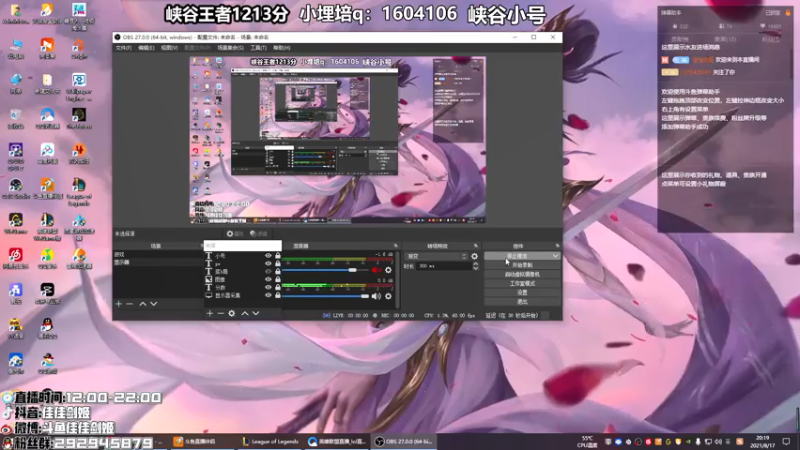The image size is (800, 450).
Task: Pop out the scene transitions dock icon
Action: [476, 246]
